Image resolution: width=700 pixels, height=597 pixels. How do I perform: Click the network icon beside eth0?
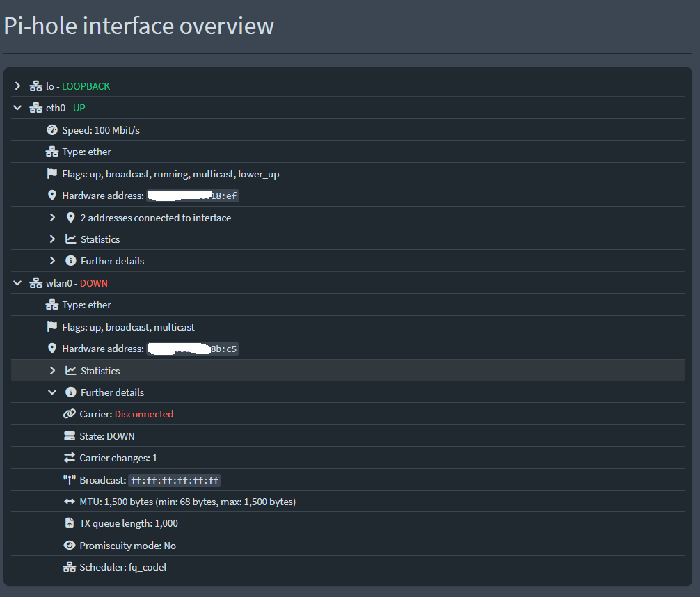(x=35, y=108)
